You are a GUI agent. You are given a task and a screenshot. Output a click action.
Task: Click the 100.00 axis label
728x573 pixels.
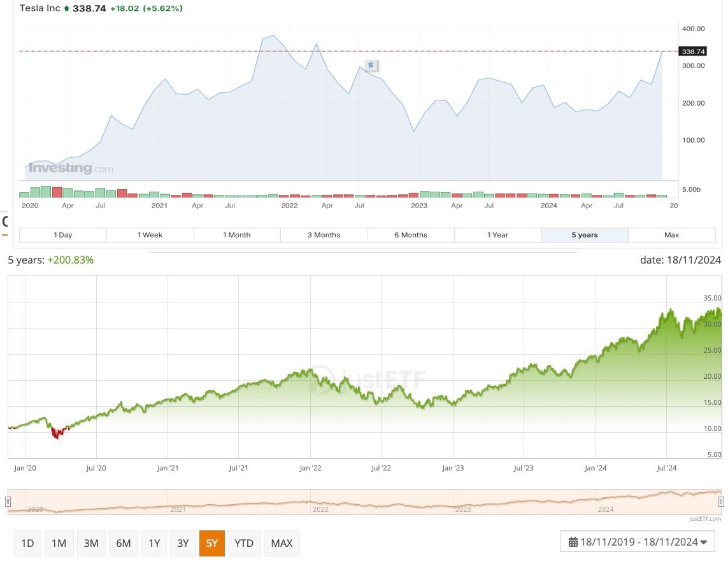pyautogui.click(x=693, y=140)
